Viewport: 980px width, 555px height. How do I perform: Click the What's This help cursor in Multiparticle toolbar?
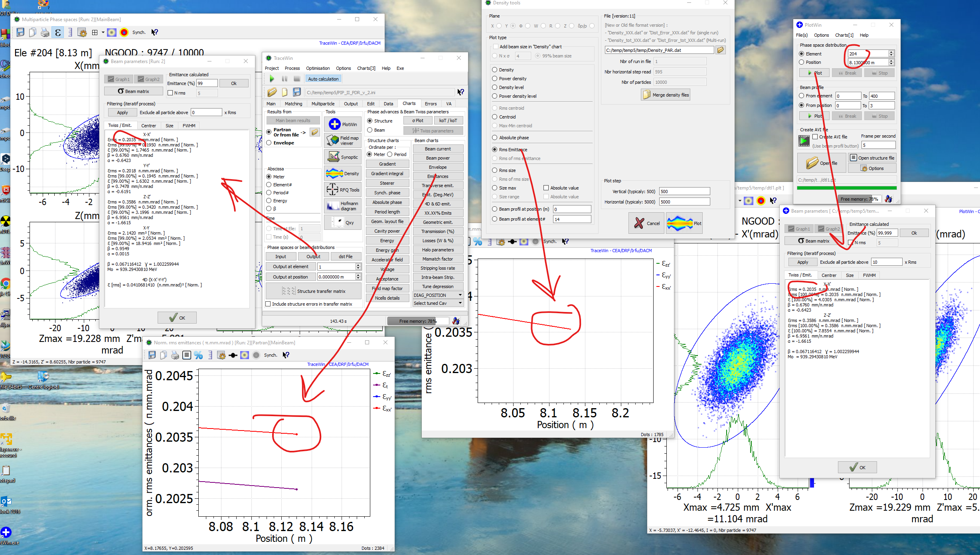(155, 32)
